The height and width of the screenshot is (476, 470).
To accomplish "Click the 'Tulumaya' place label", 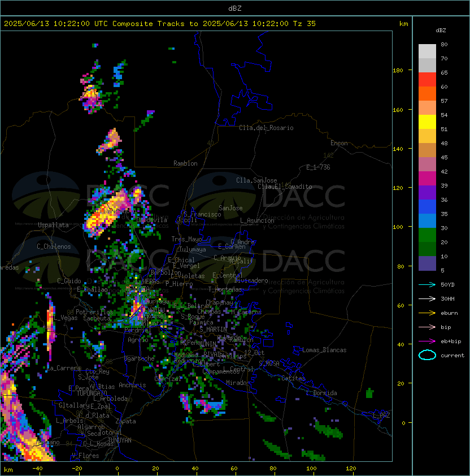I will (193, 249).
